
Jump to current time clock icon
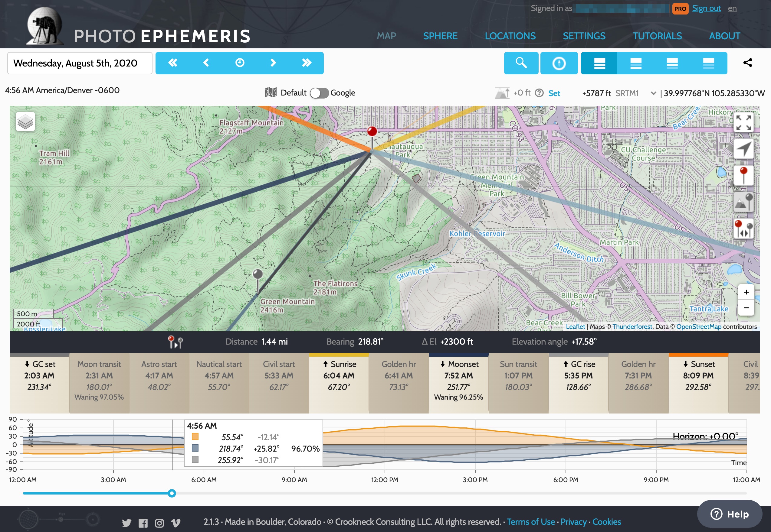coord(240,63)
